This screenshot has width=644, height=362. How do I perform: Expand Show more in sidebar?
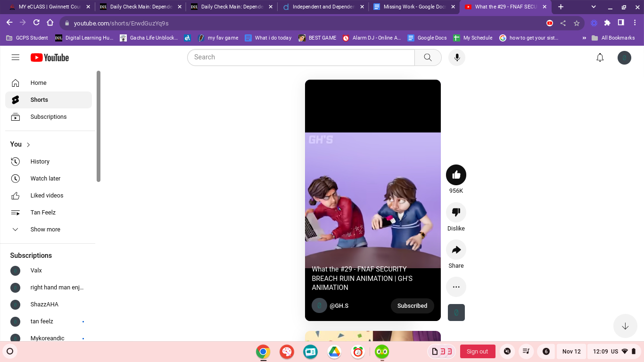click(49, 230)
